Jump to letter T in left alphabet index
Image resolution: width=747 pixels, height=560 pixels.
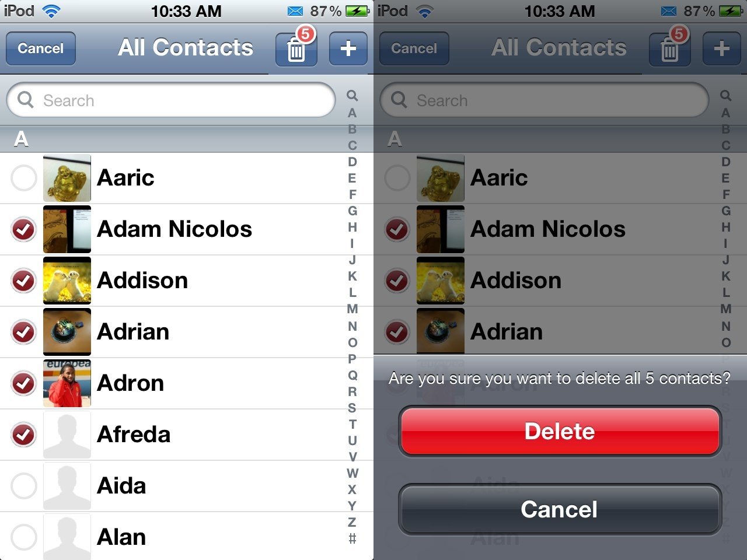coord(352,424)
